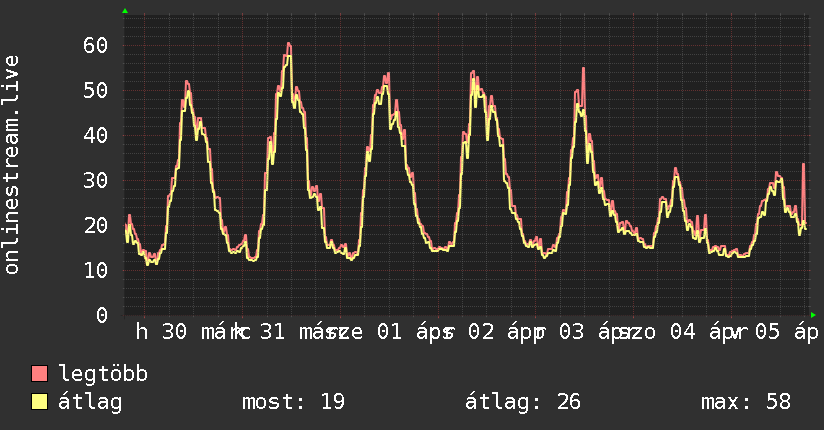Click the 'most: 19' current value

click(x=293, y=402)
